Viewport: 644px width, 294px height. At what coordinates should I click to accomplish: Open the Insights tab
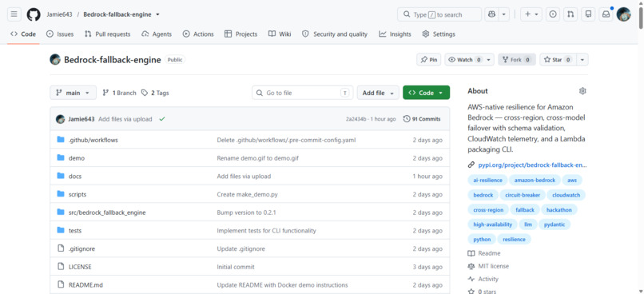point(395,34)
